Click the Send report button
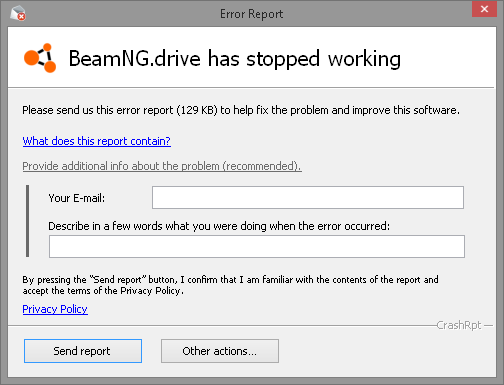 [x=83, y=351]
